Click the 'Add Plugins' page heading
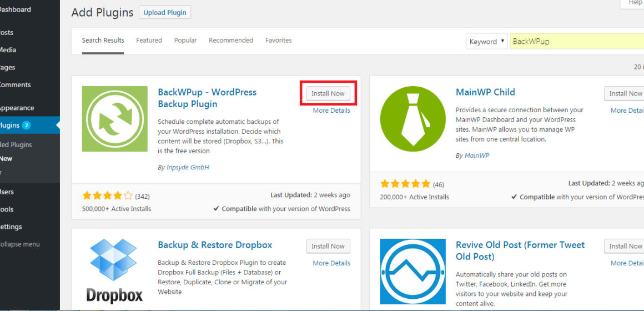 pyautogui.click(x=102, y=13)
